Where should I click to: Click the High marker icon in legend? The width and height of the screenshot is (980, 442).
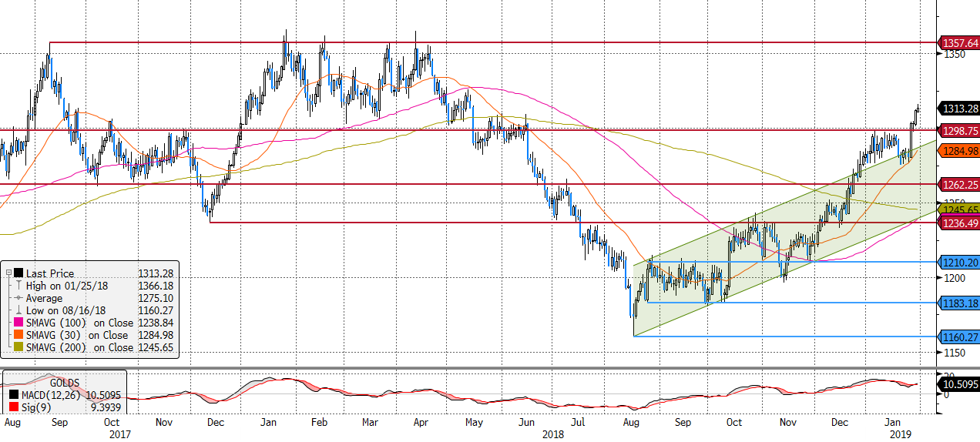point(18,286)
